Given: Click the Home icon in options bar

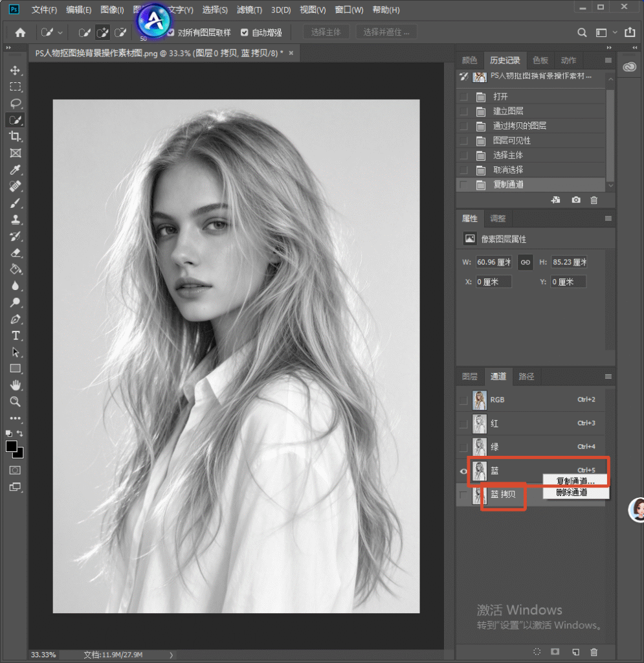Looking at the screenshot, I should coord(20,32).
